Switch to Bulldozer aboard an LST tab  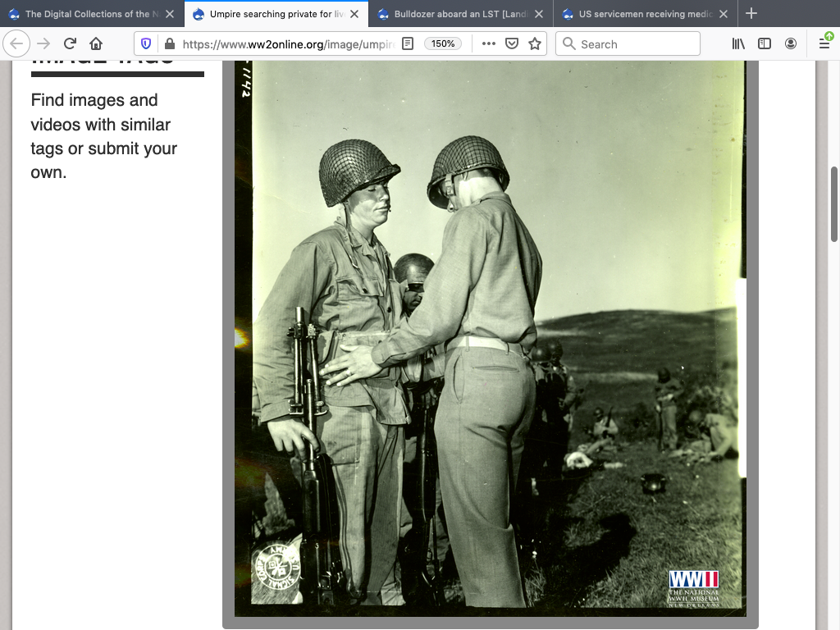point(455,14)
